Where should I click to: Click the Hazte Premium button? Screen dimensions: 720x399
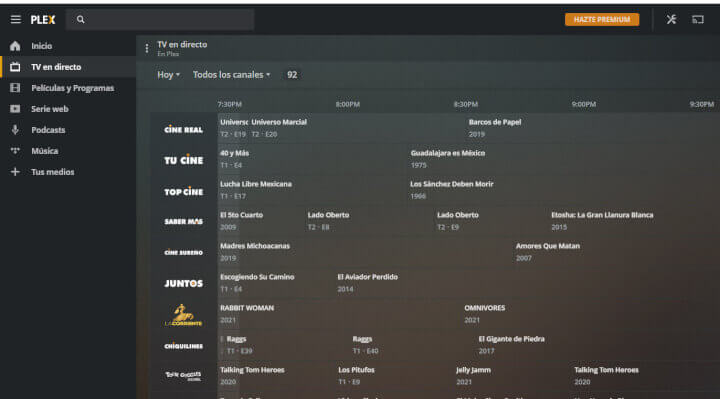click(602, 19)
